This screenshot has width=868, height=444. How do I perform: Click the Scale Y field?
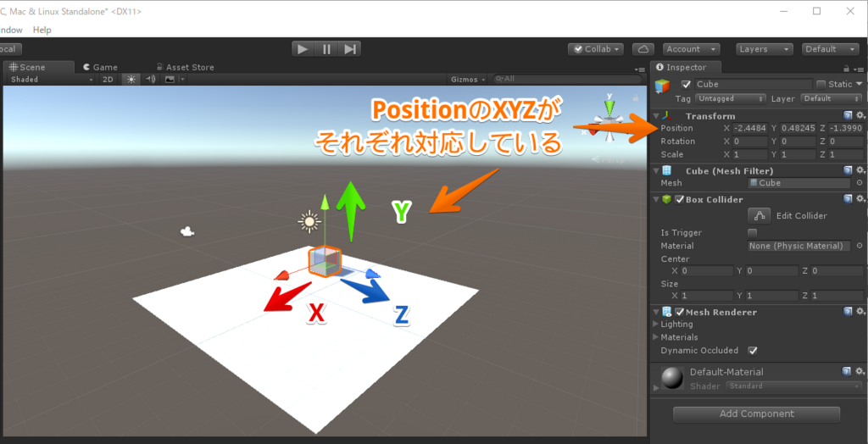[x=798, y=154]
